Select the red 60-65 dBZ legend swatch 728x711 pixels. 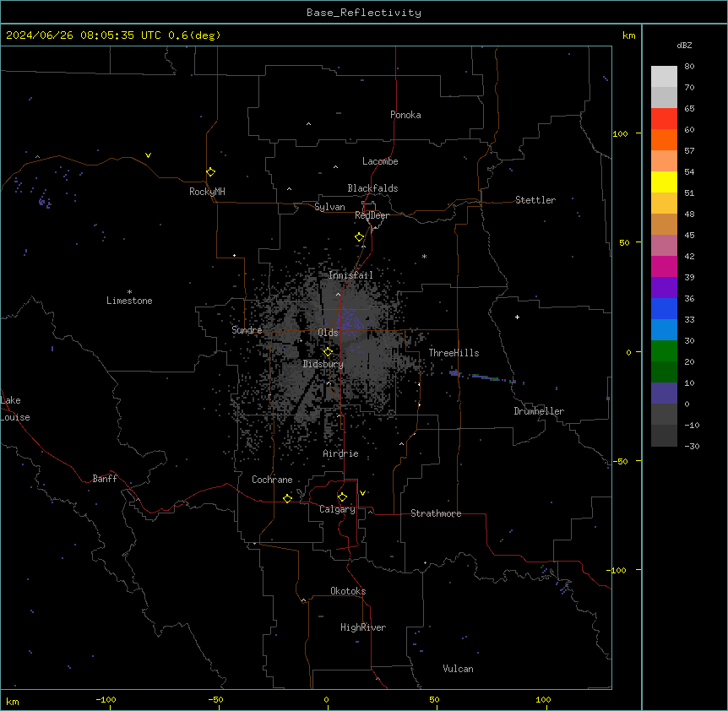pos(664,119)
